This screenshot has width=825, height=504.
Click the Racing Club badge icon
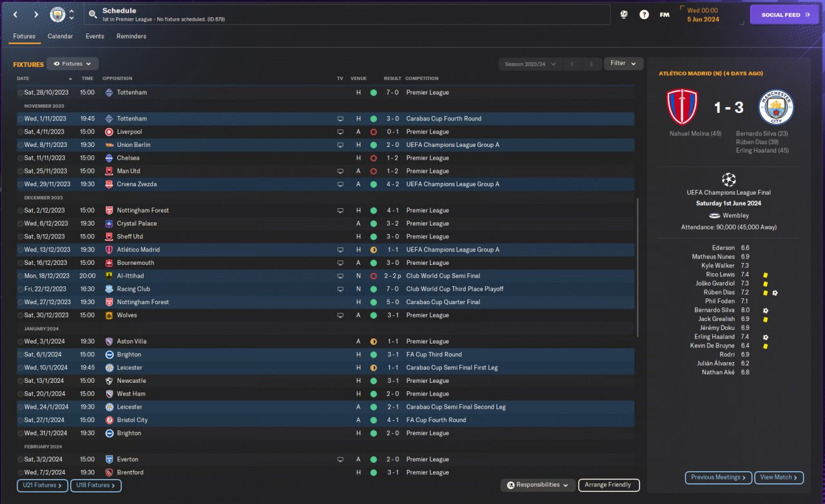tap(109, 289)
